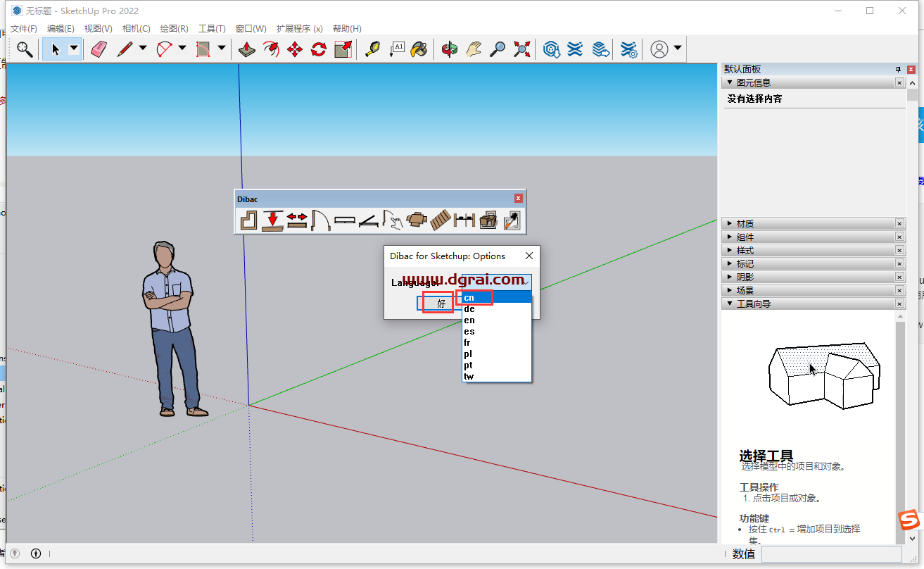This screenshot has width=924, height=569.
Task: Open the Select tool dropdown arrow
Action: pyautogui.click(x=74, y=49)
